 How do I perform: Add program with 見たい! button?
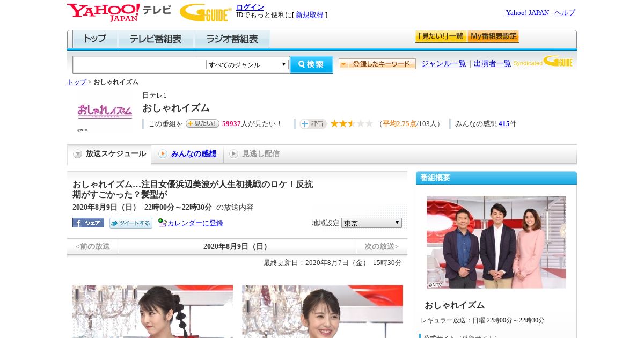pos(202,123)
